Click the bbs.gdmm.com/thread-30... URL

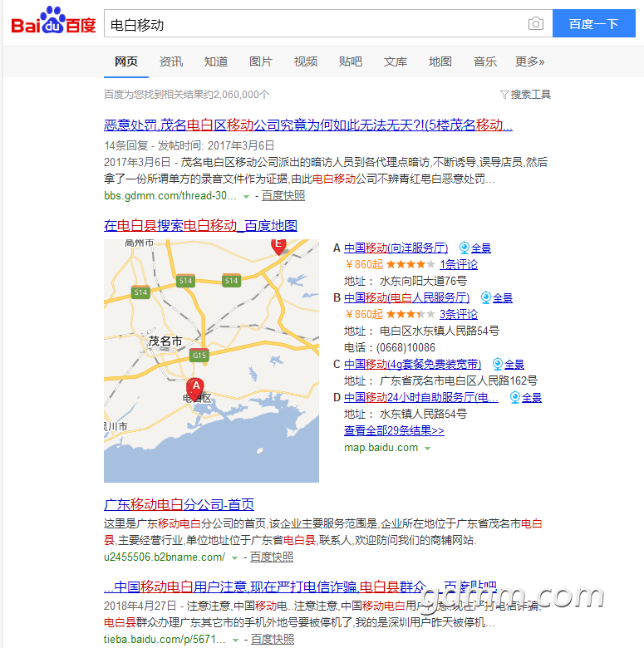tap(170, 196)
